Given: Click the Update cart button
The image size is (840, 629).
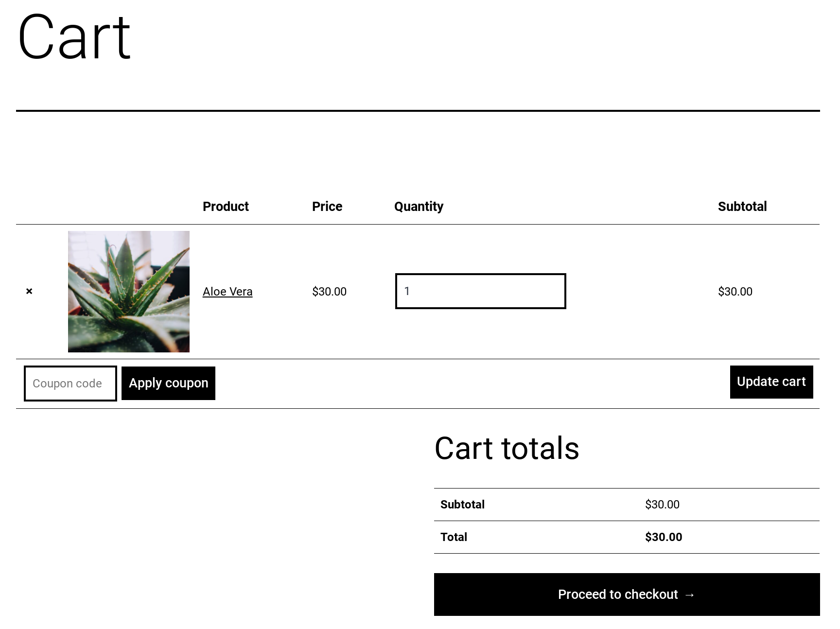Looking at the screenshot, I should click(x=771, y=382).
